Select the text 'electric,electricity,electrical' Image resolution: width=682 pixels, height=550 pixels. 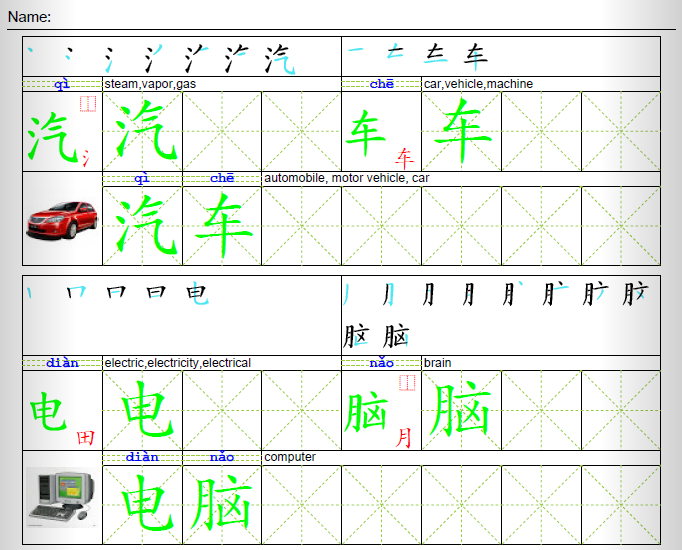tap(177, 363)
